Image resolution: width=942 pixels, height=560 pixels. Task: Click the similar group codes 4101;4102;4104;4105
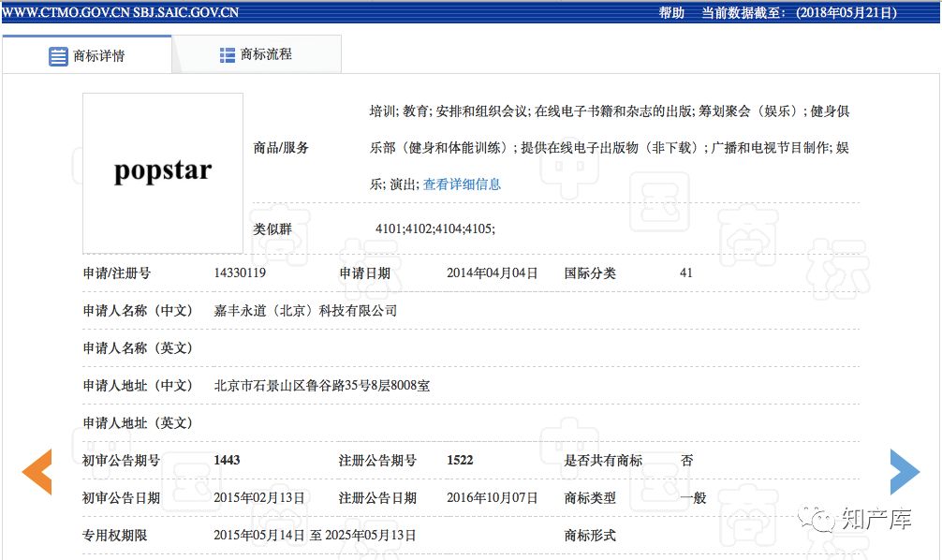pyautogui.click(x=434, y=228)
